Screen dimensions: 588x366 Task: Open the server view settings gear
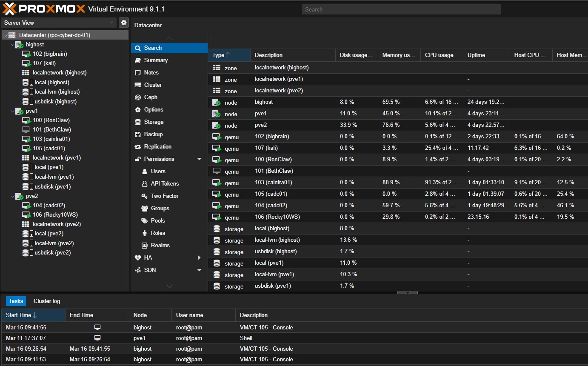point(123,22)
